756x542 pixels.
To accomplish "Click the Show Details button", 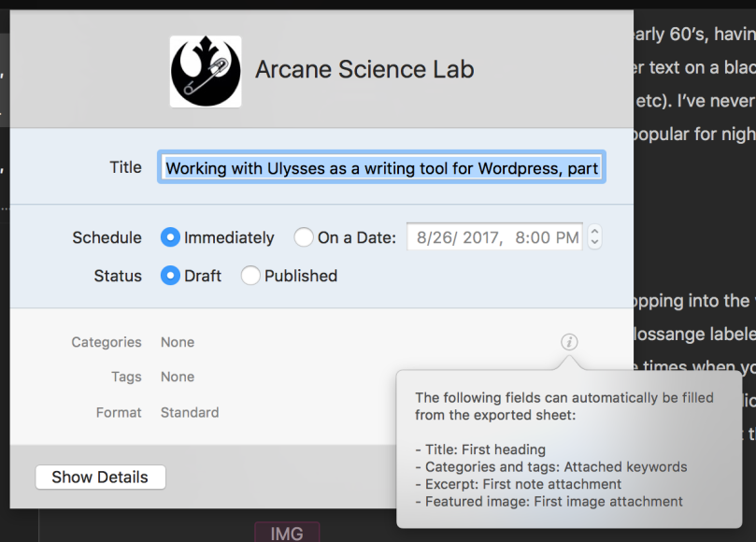I will [100, 477].
